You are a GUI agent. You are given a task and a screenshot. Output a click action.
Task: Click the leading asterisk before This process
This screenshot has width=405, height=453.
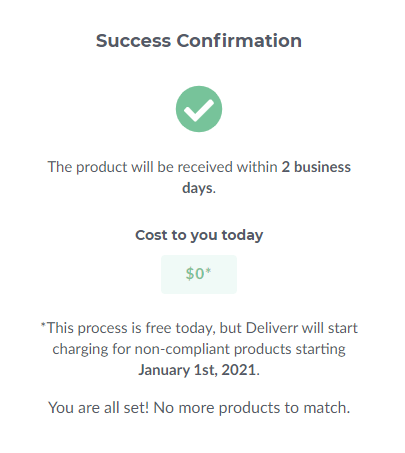coord(43,325)
